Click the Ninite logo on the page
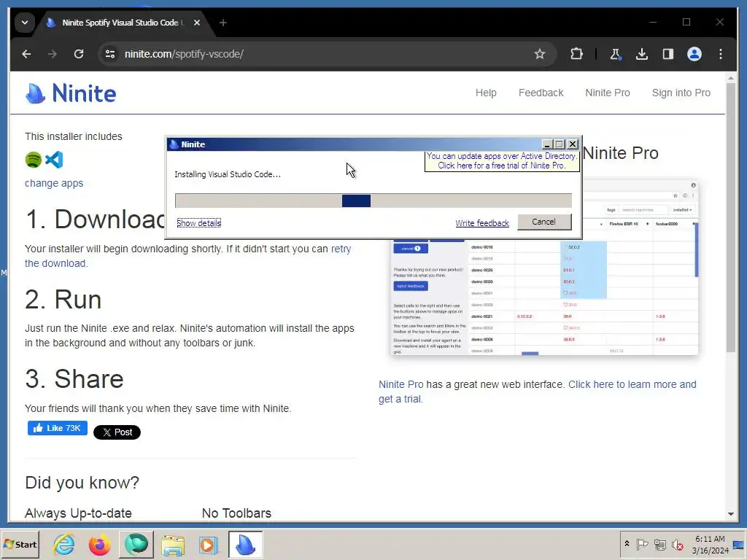The width and height of the screenshot is (747, 560). click(71, 93)
